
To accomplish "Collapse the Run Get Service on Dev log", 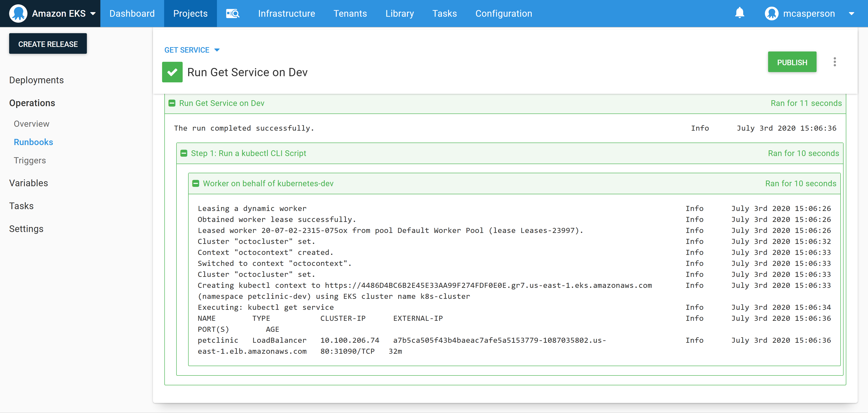I will [x=172, y=103].
